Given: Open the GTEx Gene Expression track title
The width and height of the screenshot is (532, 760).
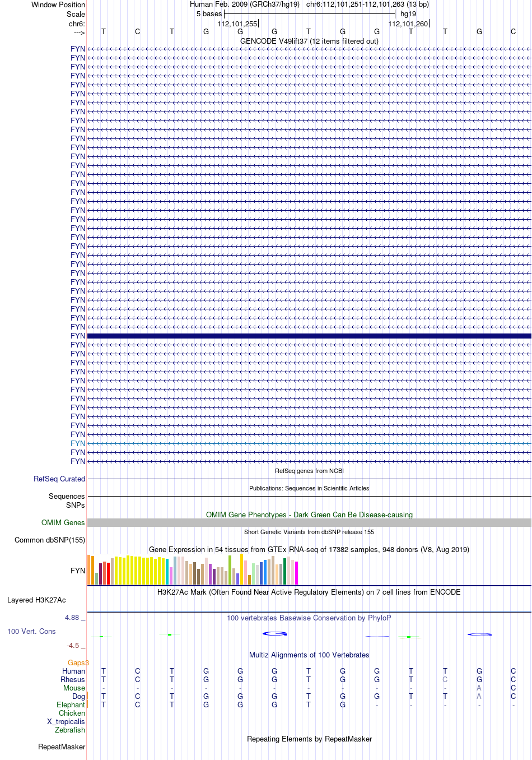Looking at the screenshot, I should point(309,549).
